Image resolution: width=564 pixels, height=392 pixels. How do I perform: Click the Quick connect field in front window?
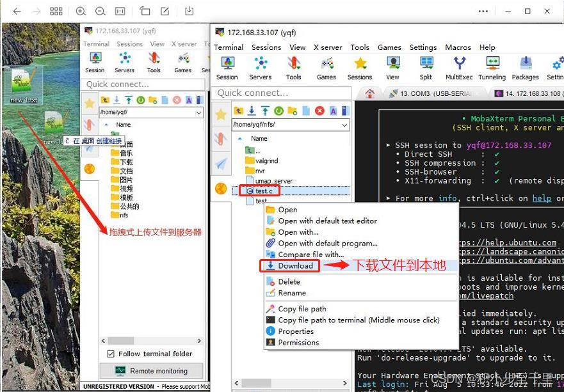[281, 93]
